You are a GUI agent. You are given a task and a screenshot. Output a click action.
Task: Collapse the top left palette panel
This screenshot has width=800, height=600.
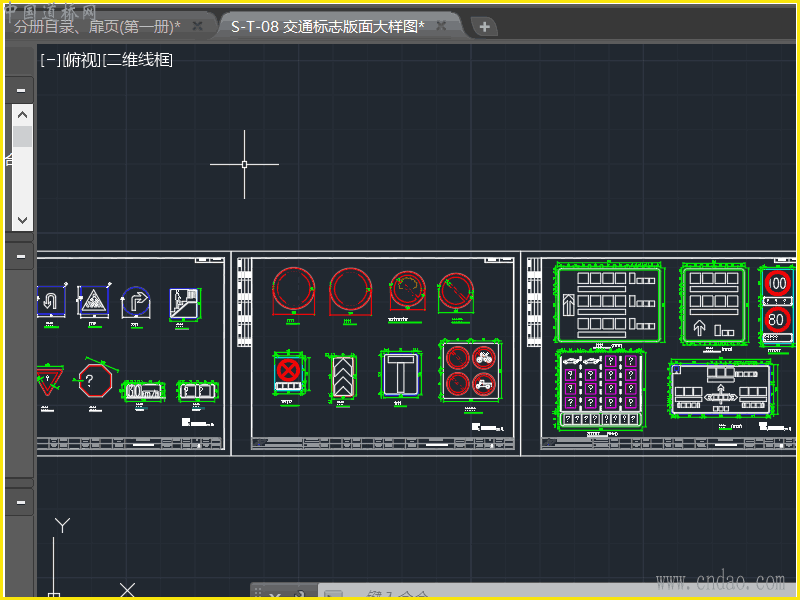click(x=21, y=90)
